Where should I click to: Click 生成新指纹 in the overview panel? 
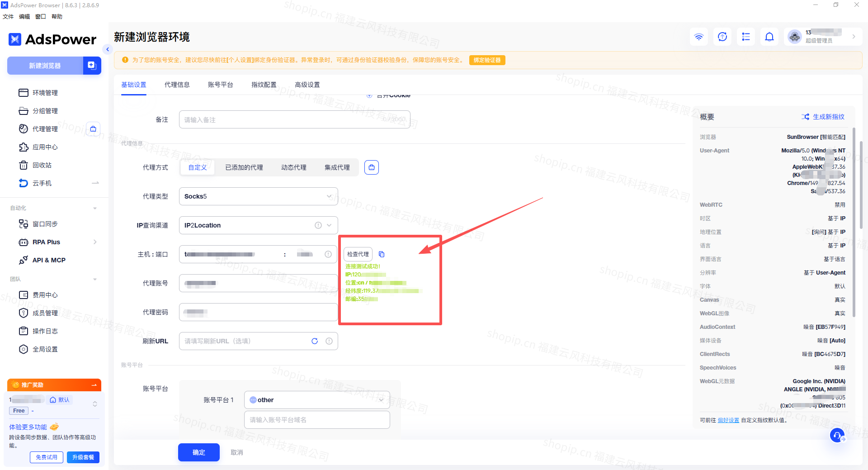click(823, 117)
